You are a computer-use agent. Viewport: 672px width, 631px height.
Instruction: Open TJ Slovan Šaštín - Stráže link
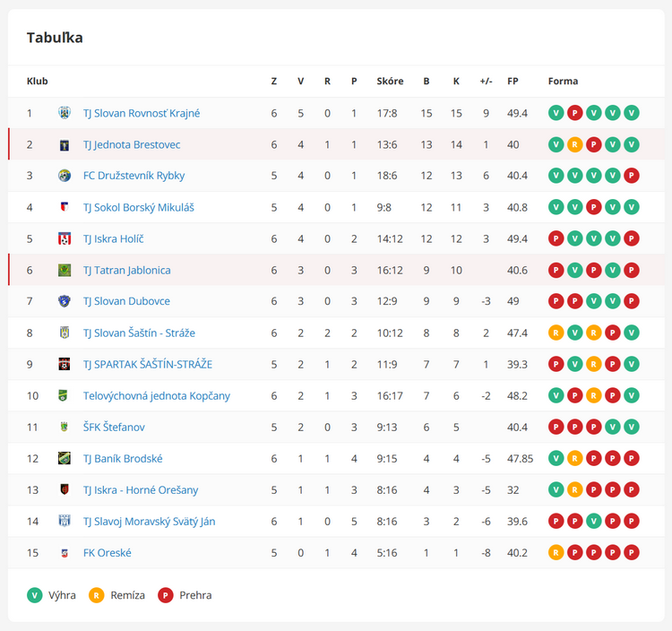(x=139, y=333)
